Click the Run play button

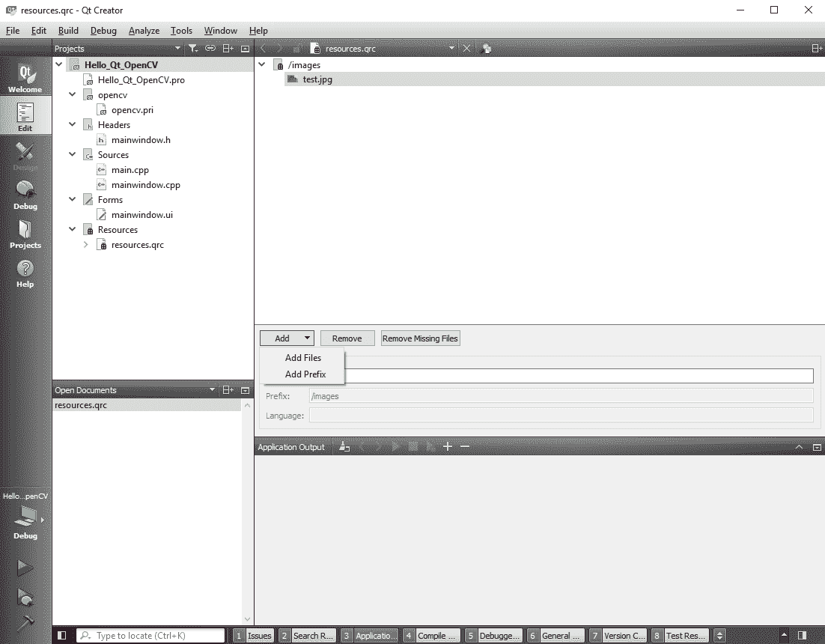pos(25,568)
